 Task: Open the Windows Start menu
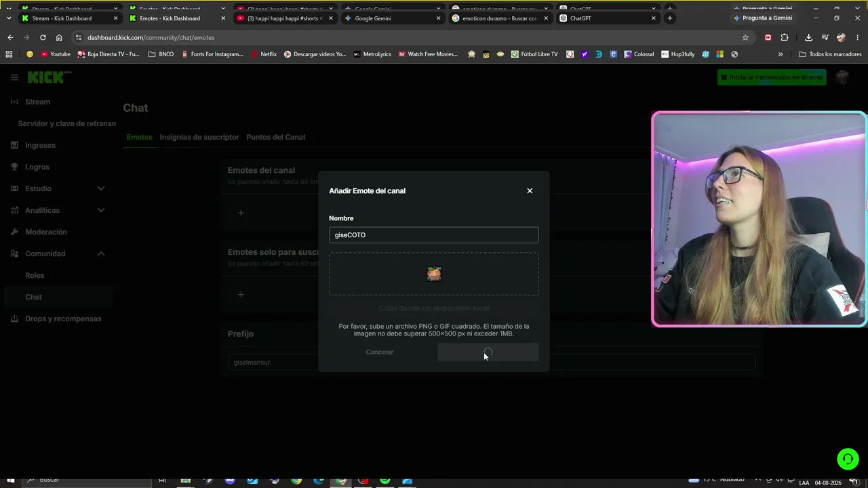pos(11,481)
